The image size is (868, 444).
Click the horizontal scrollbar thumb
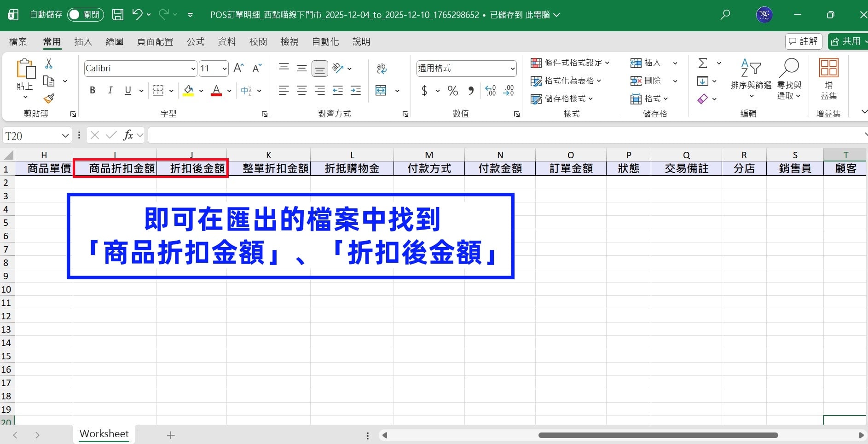pyautogui.click(x=658, y=435)
